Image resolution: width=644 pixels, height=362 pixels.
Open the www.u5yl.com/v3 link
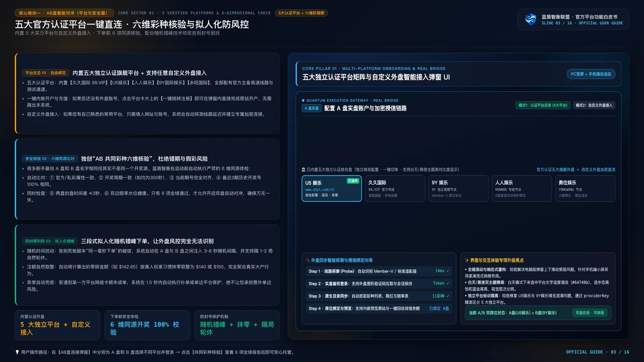[x=319, y=189]
